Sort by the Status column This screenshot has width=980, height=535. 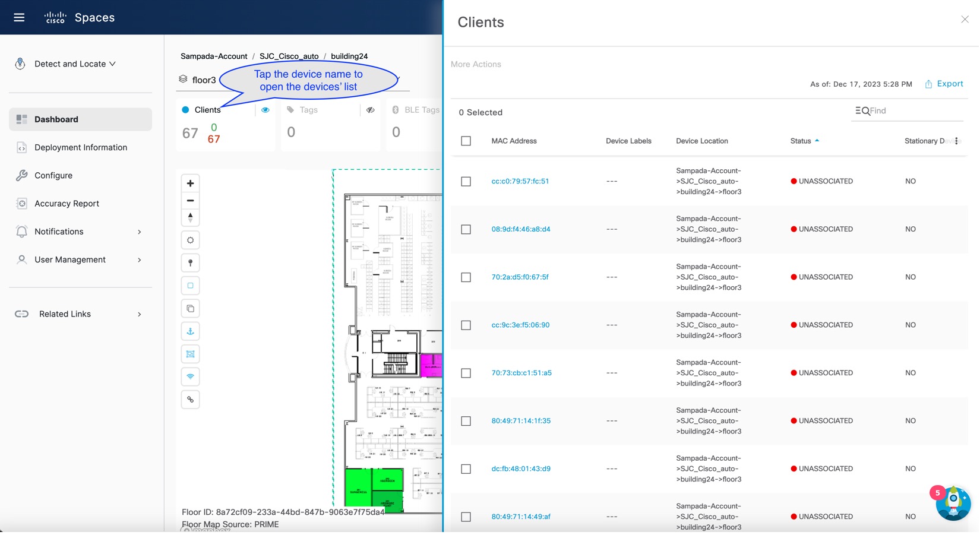pyautogui.click(x=805, y=141)
